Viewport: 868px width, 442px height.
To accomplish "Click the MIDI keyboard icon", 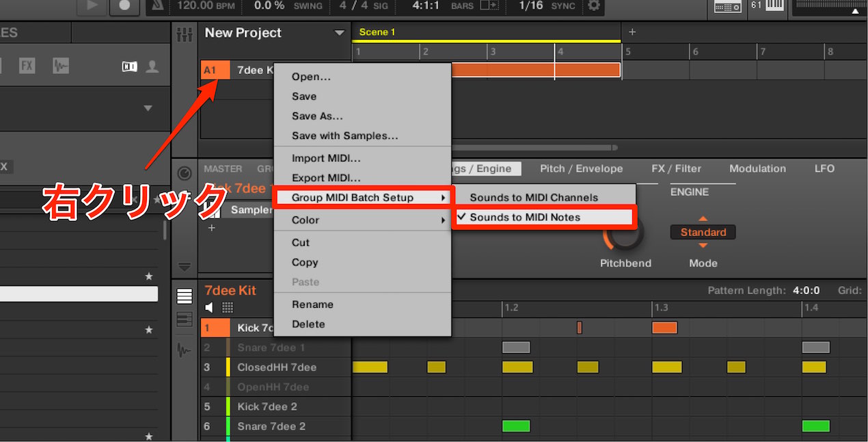I will 775,5.
